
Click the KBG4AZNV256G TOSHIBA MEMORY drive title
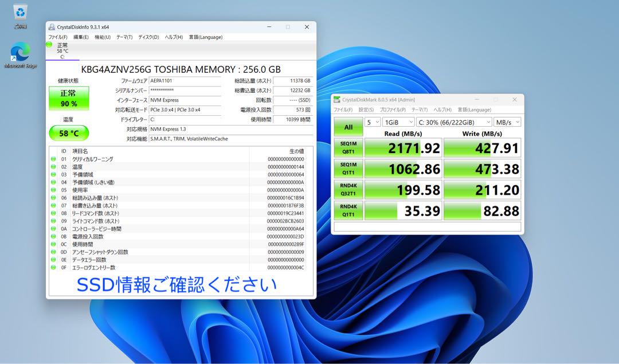[x=181, y=69]
